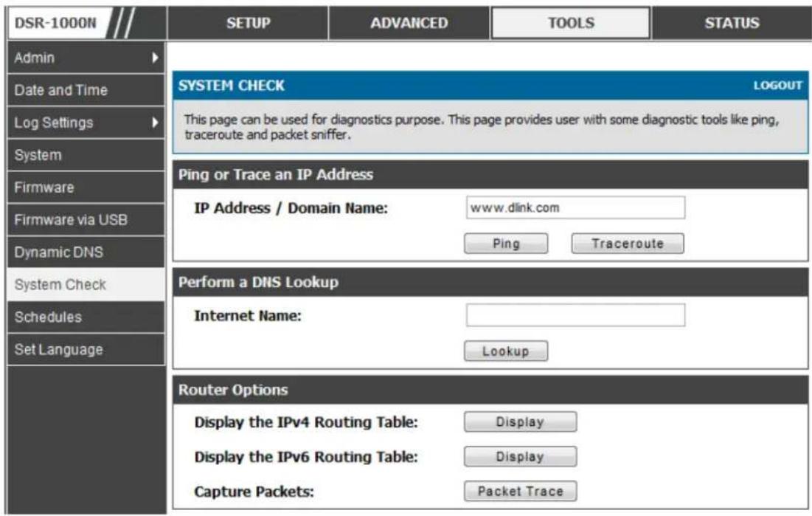The height and width of the screenshot is (516, 812).
Task: Select the TOOLS tab
Action: (571, 23)
